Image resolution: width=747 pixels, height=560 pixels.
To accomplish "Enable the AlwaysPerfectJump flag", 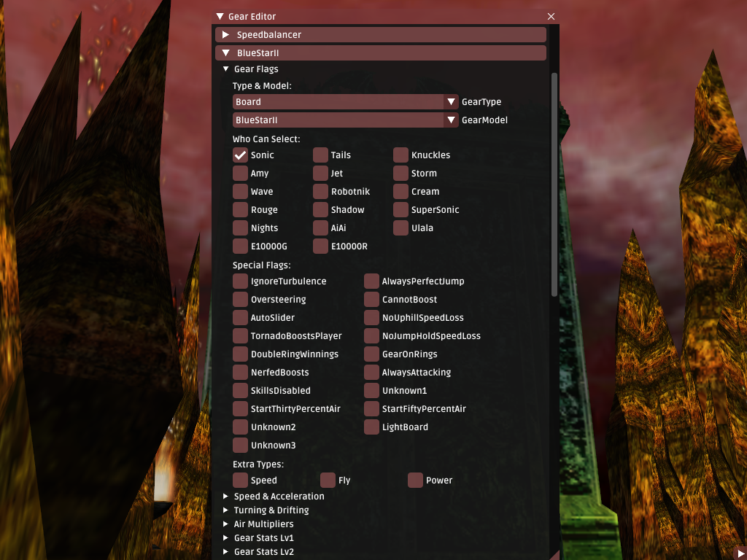I will pyautogui.click(x=371, y=281).
